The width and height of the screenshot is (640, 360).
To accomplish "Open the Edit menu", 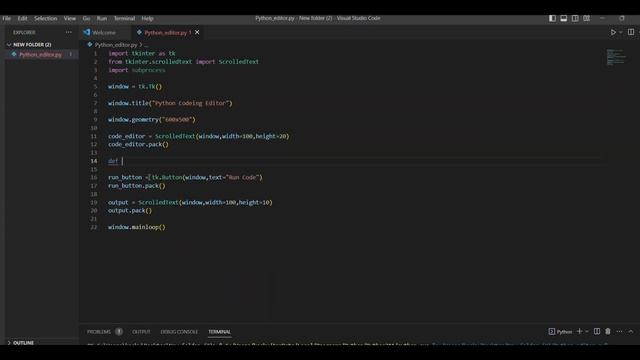I will tap(22, 18).
